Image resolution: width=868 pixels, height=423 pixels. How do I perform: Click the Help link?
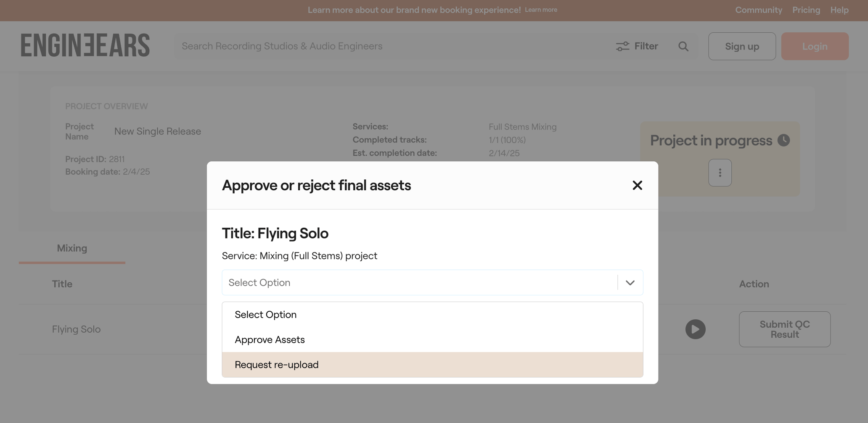pyautogui.click(x=839, y=10)
